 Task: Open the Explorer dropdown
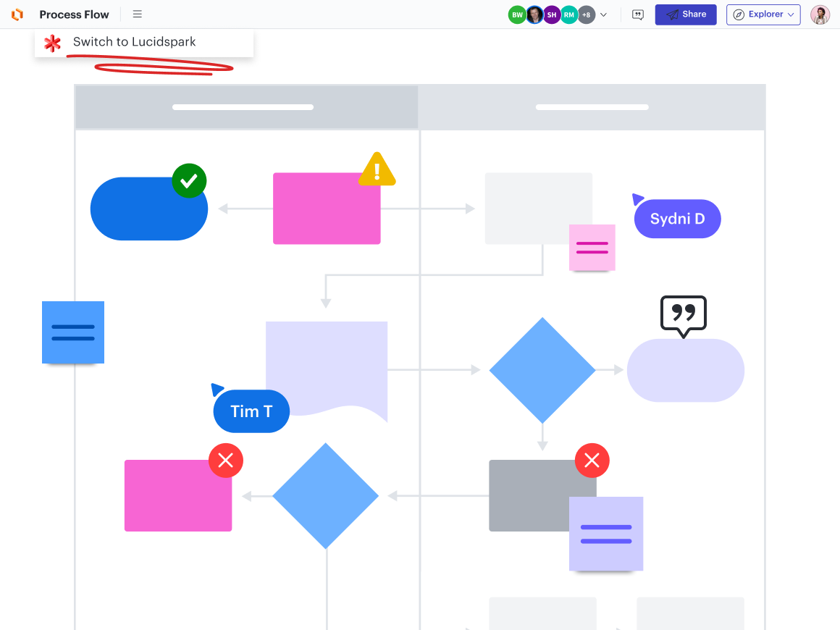click(763, 14)
